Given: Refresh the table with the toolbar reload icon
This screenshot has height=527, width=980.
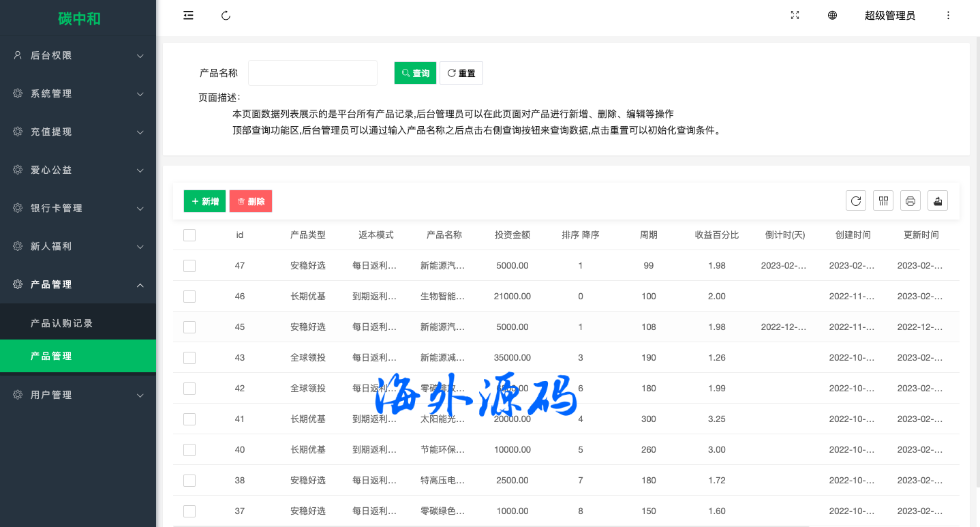Looking at the screenshot, I should point(856,201).
